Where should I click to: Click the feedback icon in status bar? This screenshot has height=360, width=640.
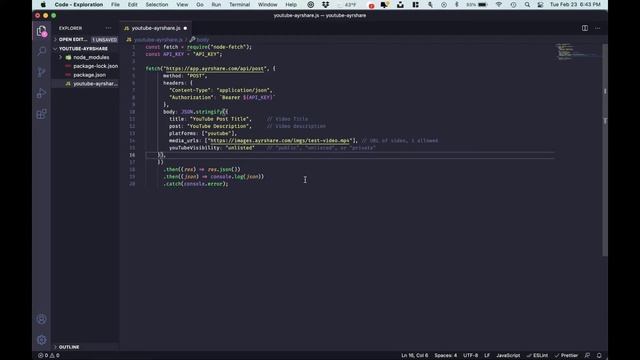(x=587, y=355)
